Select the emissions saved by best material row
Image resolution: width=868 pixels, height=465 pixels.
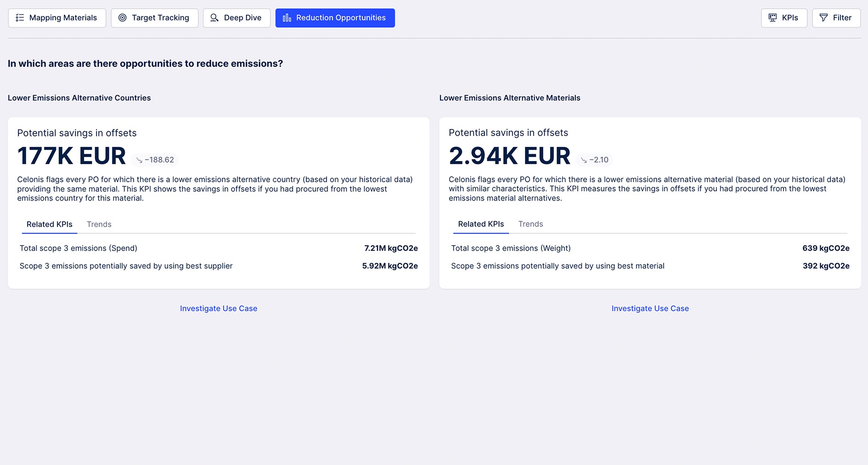click(650, 266)
